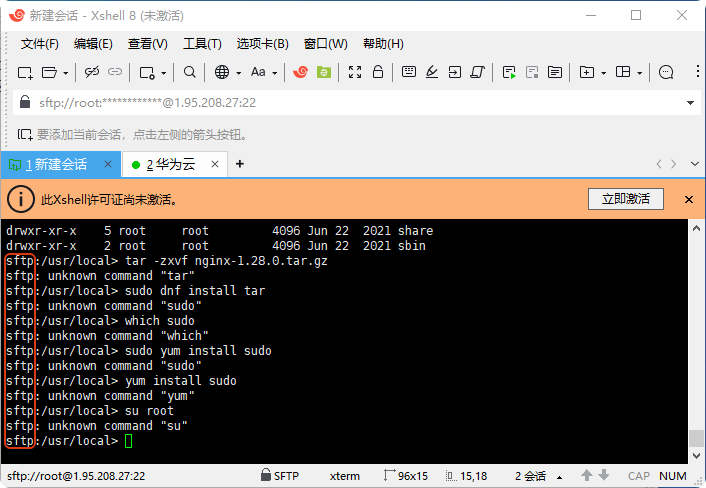Screen dimensions: 706x488
Task: Click the greyed script record icon
Action: pos(532,72)
